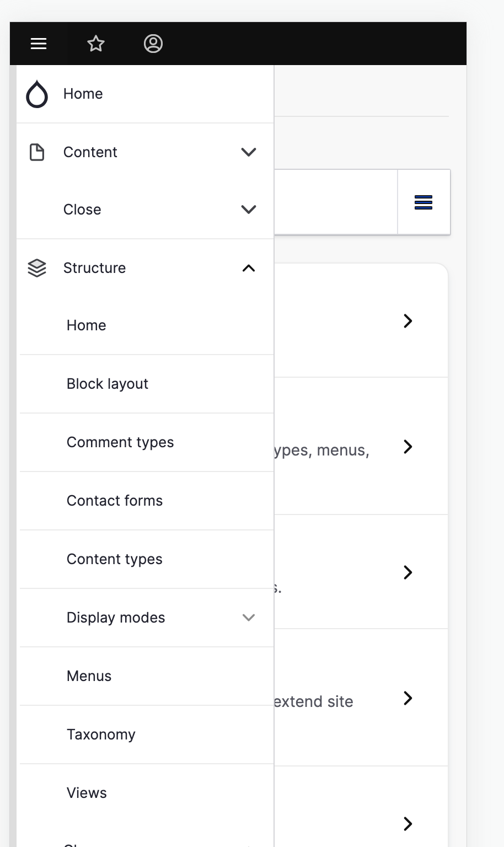This screenshot has height=847, width=504.
Task: Select Taxonomy in the Structure menu
Action: (101, 735)
